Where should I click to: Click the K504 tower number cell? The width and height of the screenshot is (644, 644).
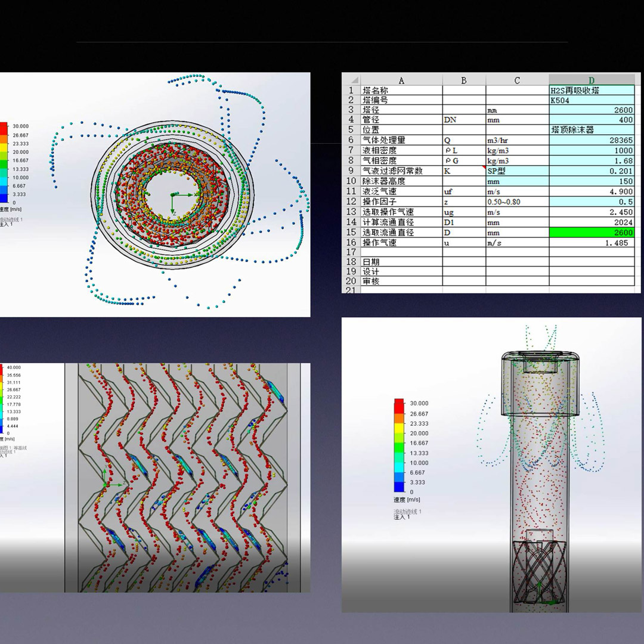tap(591, 100)
